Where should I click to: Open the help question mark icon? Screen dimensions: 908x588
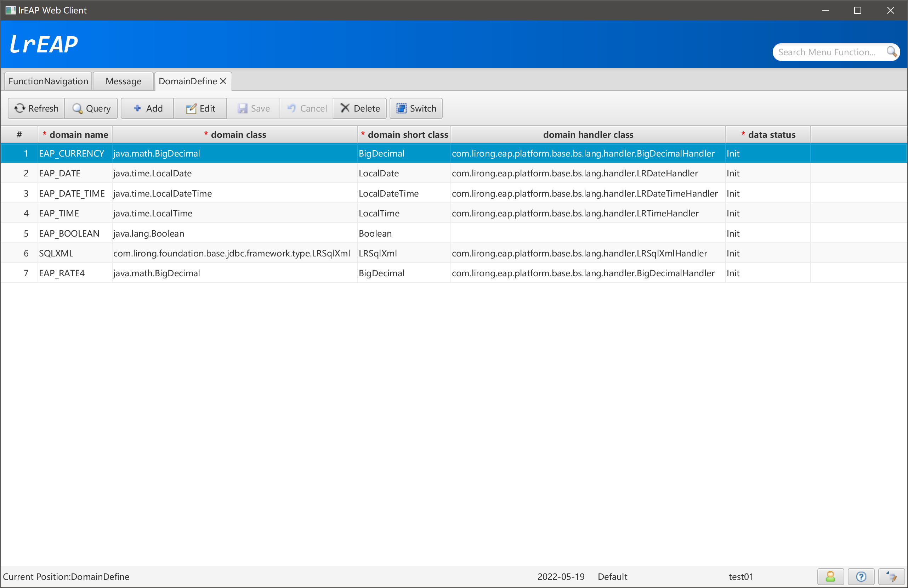[x=861, y=576]
